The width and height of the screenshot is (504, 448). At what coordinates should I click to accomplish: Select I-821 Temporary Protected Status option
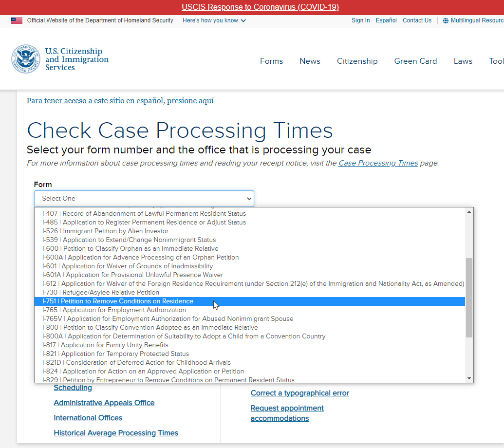pos(250,354)
